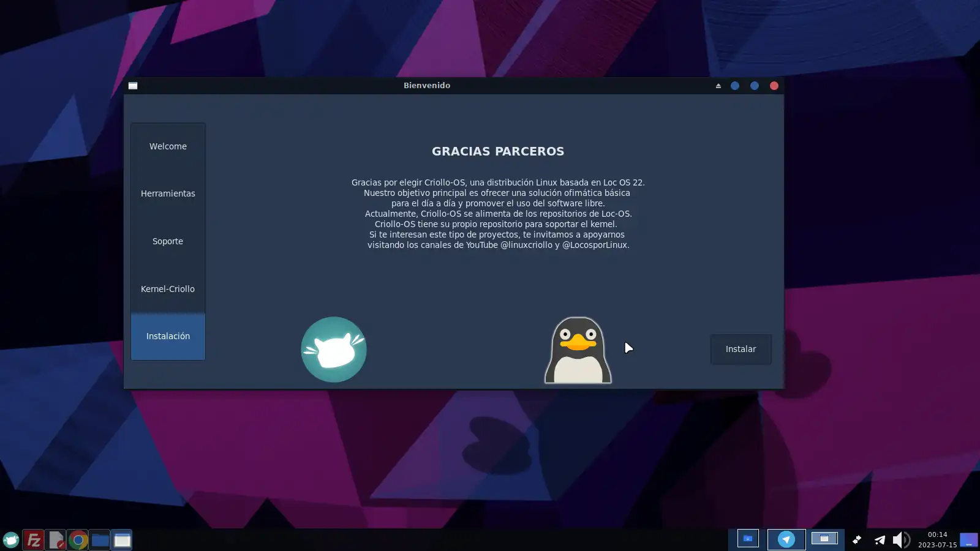
Task: Click the network connections tray icon
Action: click(x=857, y=539)
